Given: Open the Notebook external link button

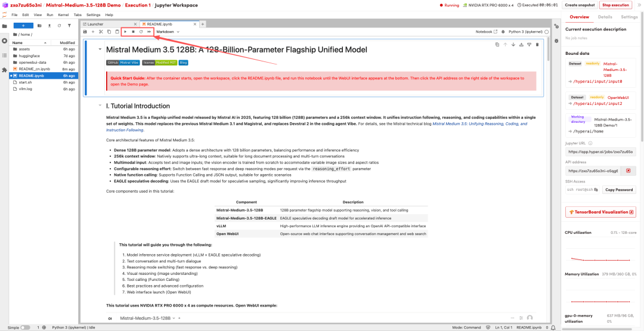Looking at the screenshot, I should click(x=487, y=32).
